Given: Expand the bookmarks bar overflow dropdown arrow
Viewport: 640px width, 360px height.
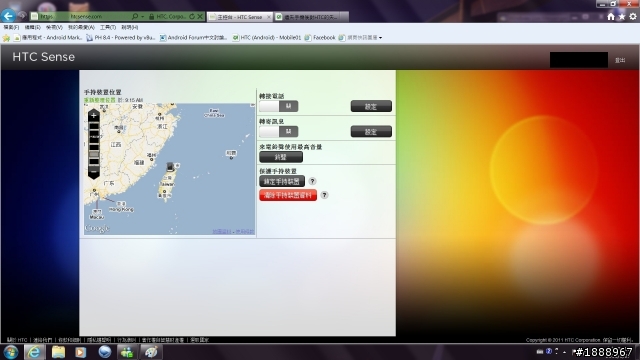Looking at the screenshot, I should tap(380, 38).
